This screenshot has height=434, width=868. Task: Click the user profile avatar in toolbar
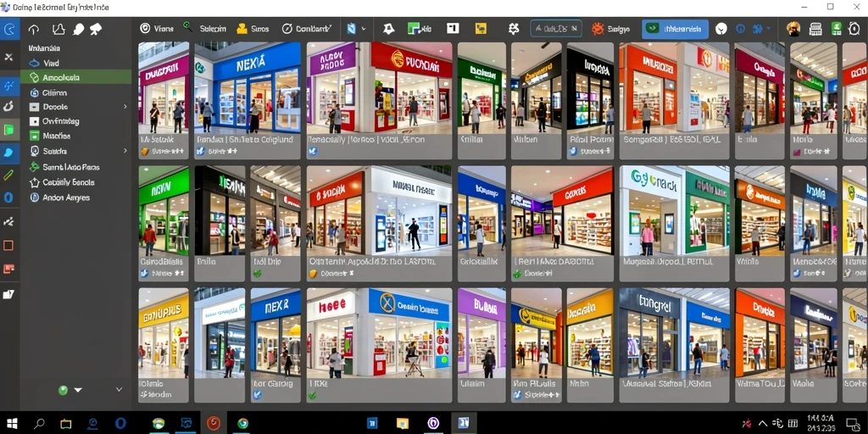[793, 29]
